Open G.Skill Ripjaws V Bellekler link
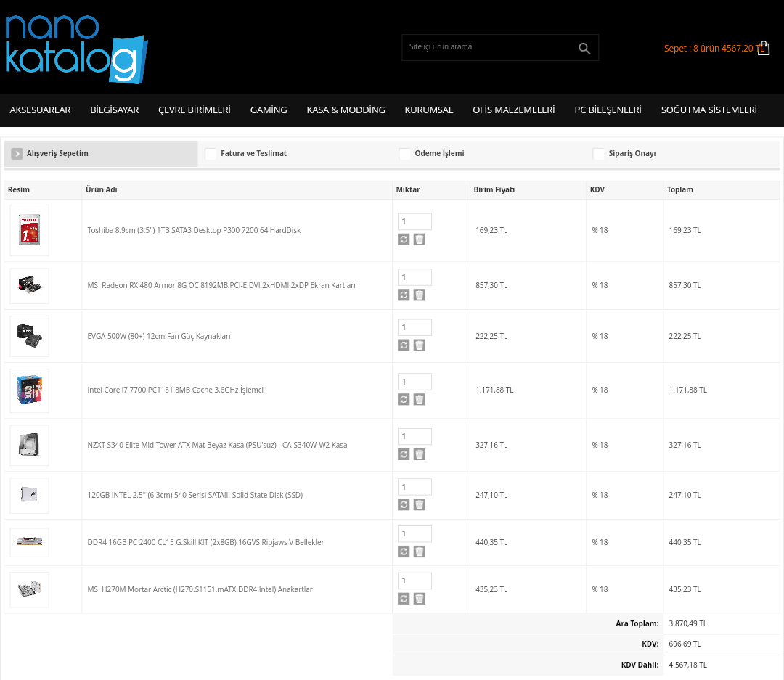 (x=205, y=542)
